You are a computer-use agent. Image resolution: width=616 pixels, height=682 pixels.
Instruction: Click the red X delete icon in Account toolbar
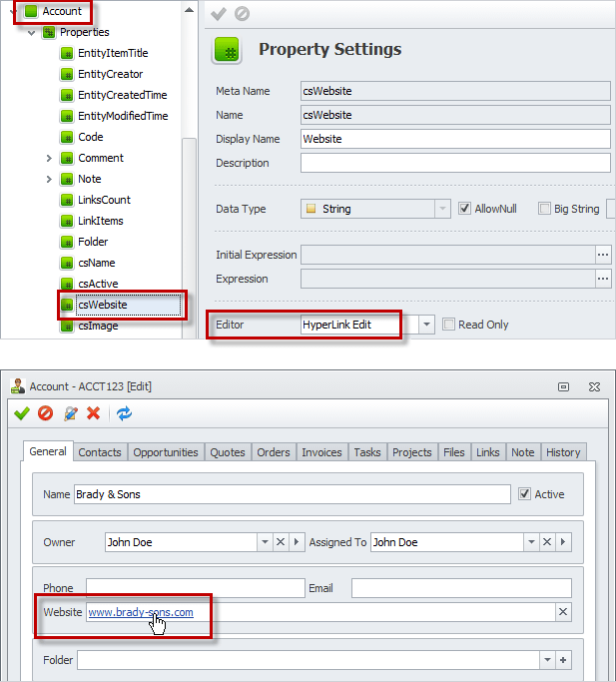pyautogui.click(x=93, y=412)
